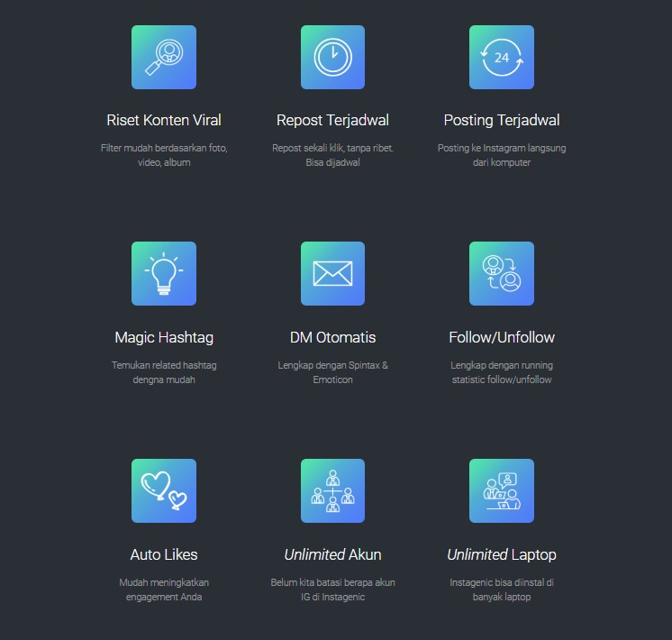Select the Repost Terjadwal heading
The height and width of the screenshot is (640, 672).
332,121
